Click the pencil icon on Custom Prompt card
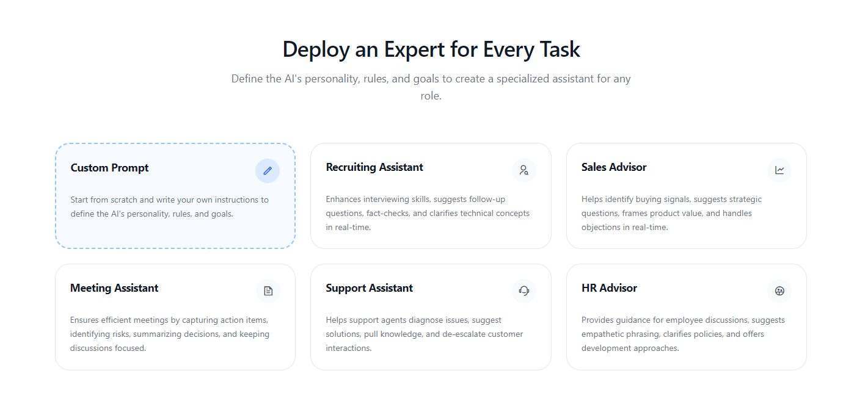This screenshot has width=868, height=404. [268, 171]
